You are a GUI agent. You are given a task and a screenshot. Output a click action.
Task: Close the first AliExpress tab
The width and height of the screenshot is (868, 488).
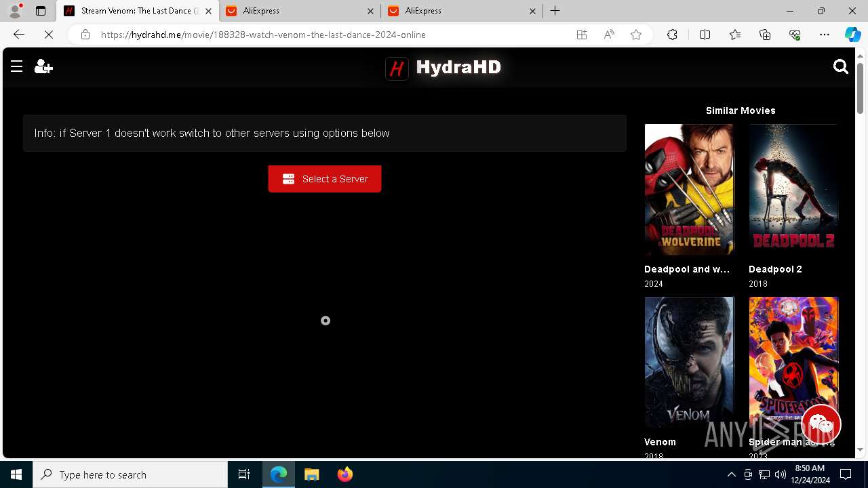(x=371, y=11)
